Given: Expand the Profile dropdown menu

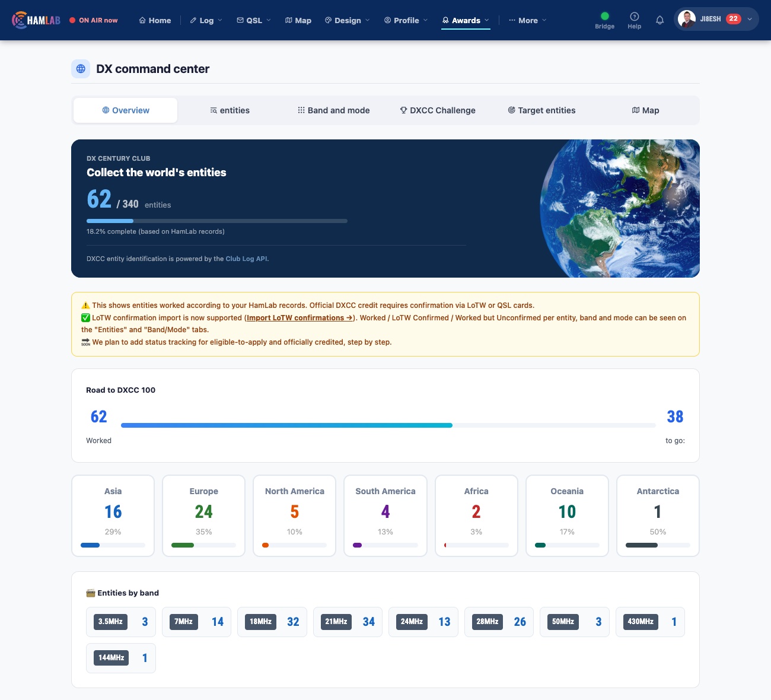Looking at the screenshot, I should click(x=406, y=20).
